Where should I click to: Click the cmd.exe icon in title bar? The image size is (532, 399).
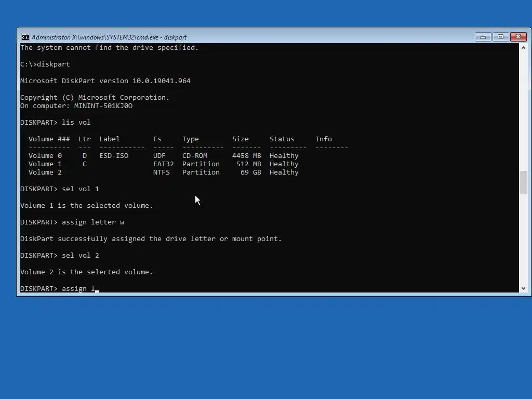click(x=25, y=37)
